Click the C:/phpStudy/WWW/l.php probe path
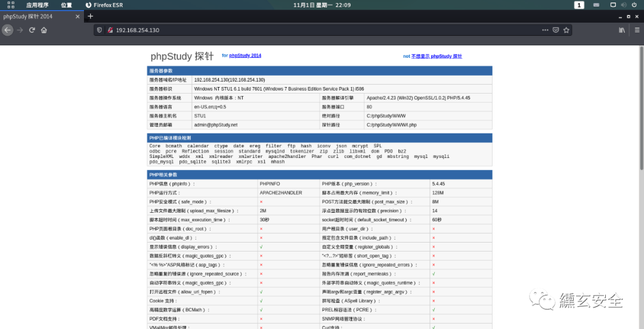This screenshot has width=644, height=329. [x=391, y=125]
